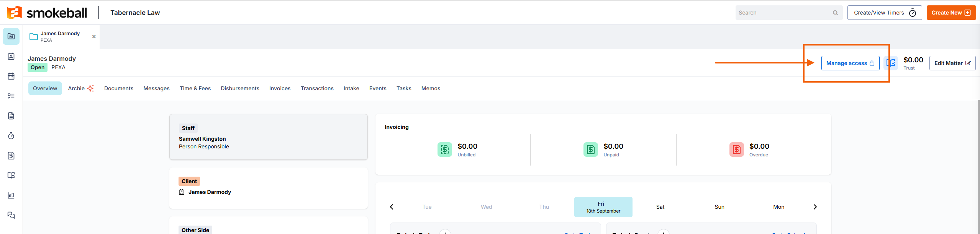
Task: Click the Edit Matter button
Action: coord(952,63)
